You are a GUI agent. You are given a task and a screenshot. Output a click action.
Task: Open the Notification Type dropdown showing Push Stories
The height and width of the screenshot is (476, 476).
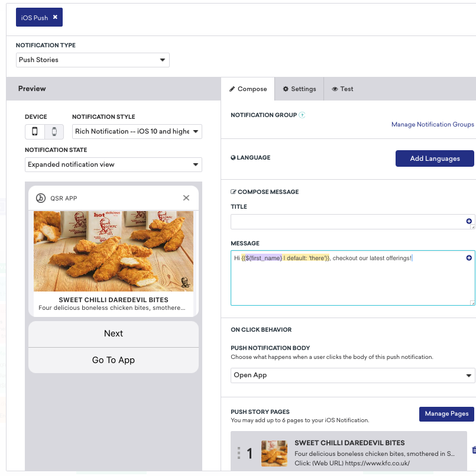coord(92,60)
